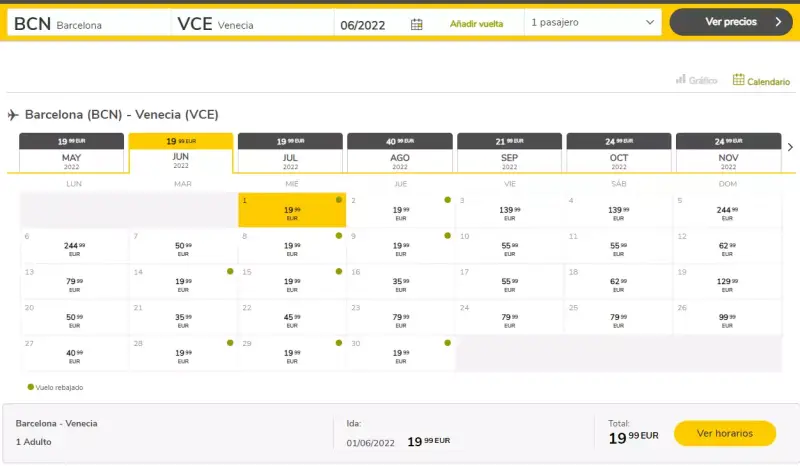Choose June 22 fare 45.99 EUR
This screenshot has height=466, width=800.
pyautogui.click(x=292, y=317)
